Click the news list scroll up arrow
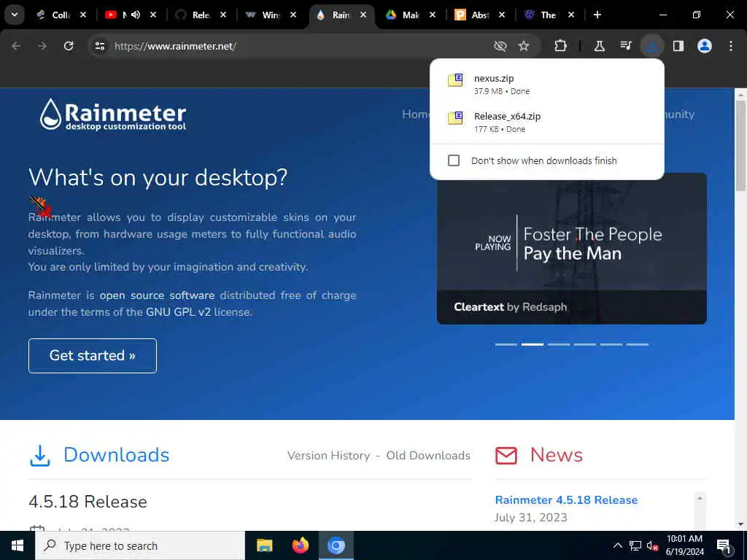The height and width of the screenshot is (560, 747). [700, 498]
